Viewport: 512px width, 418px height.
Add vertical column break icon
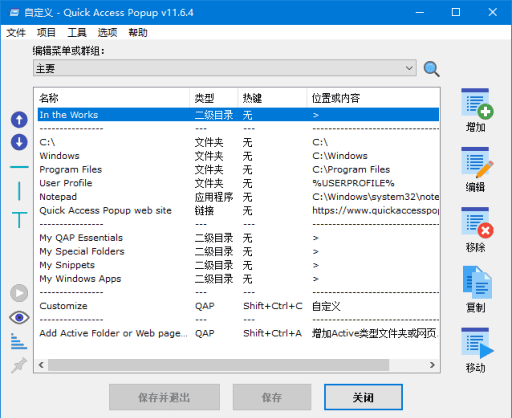click(19, 191)
